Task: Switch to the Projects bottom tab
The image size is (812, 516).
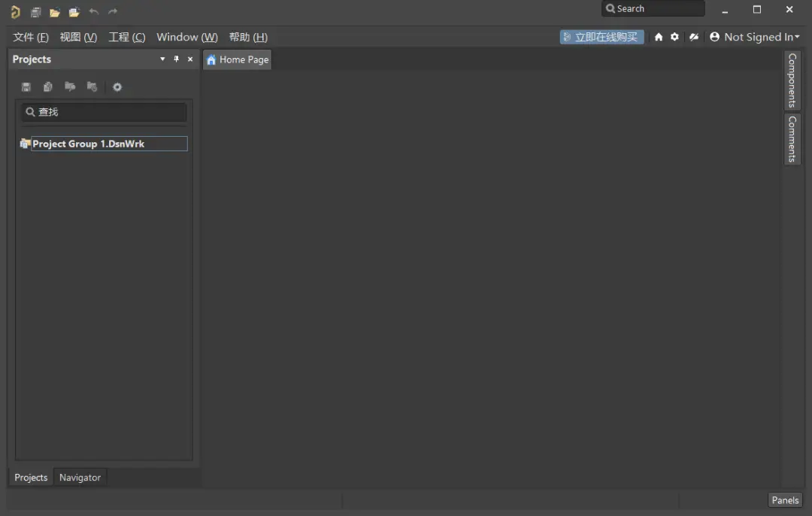Action: tap(31, 477)
